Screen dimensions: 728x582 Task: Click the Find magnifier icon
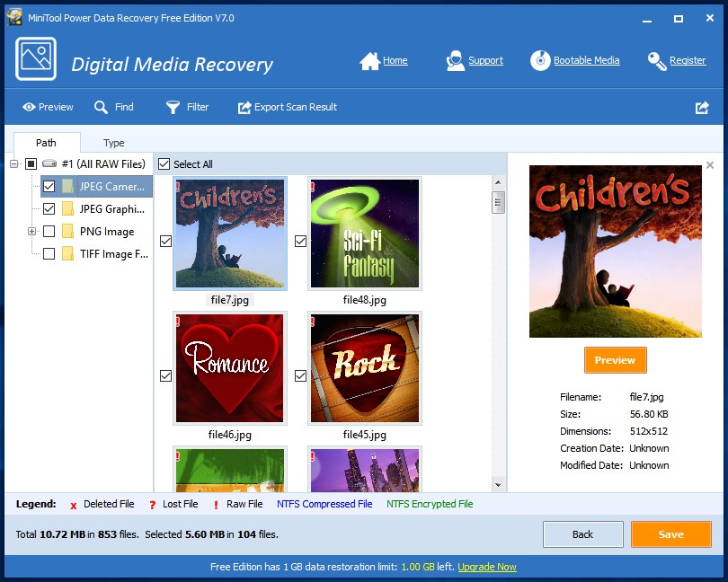coord(101,107)
